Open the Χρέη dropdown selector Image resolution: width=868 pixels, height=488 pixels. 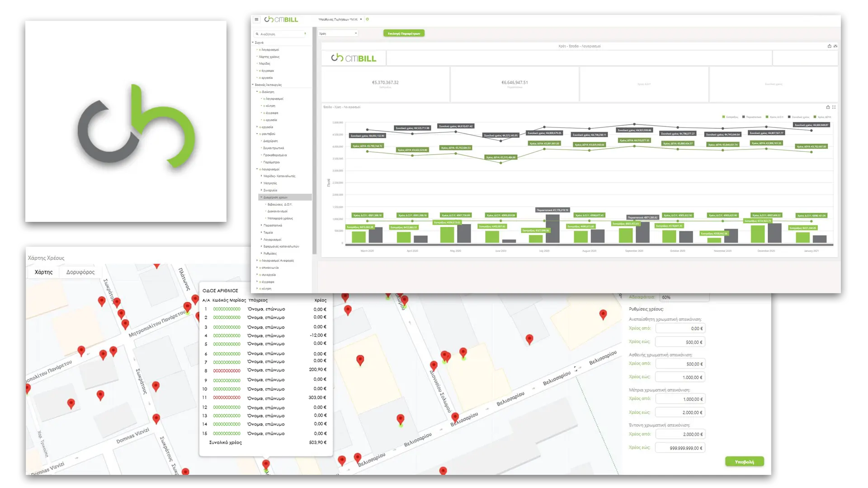[338, 33]
